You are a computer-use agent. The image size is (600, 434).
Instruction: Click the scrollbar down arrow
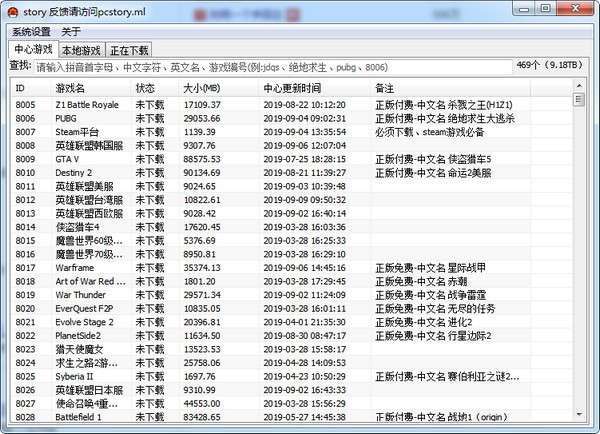(x=579, y=414)
